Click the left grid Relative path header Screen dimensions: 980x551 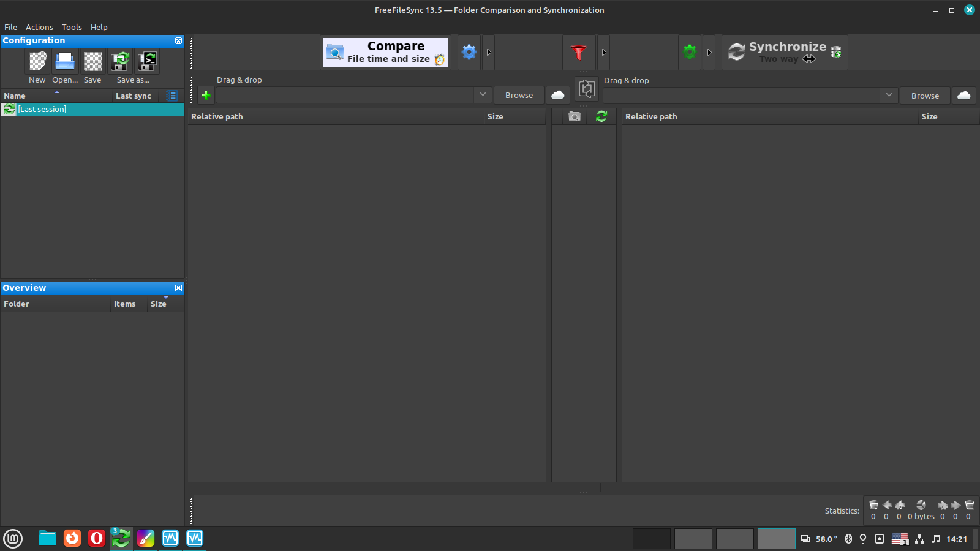coord(336,116)
